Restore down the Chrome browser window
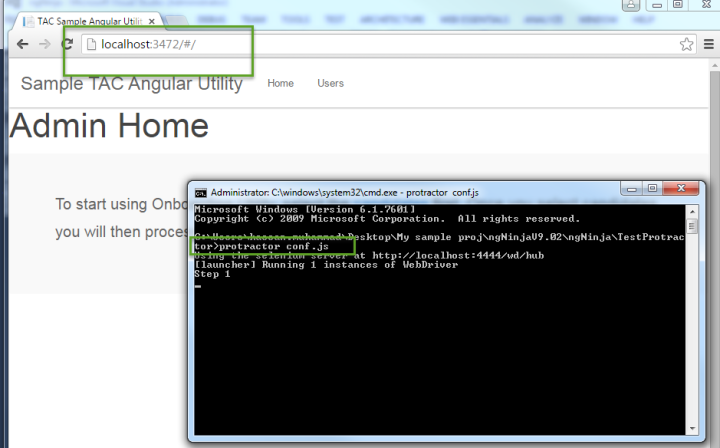 pos(678,5)
